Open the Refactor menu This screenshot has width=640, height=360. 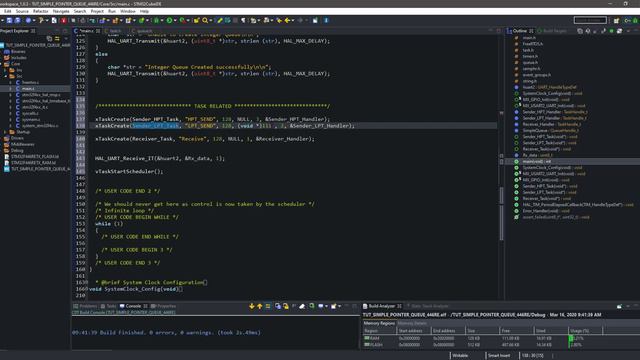(x=40, y=11)
